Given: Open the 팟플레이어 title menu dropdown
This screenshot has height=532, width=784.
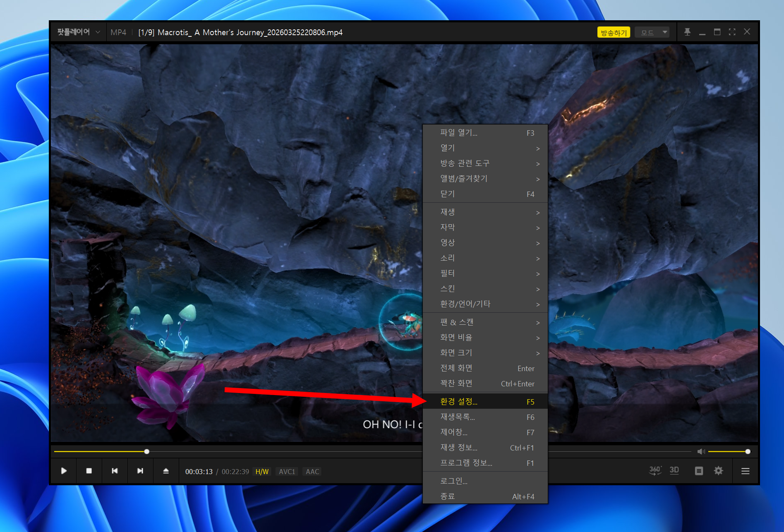Looking at the screenshot, I should [x=78, y=32].
